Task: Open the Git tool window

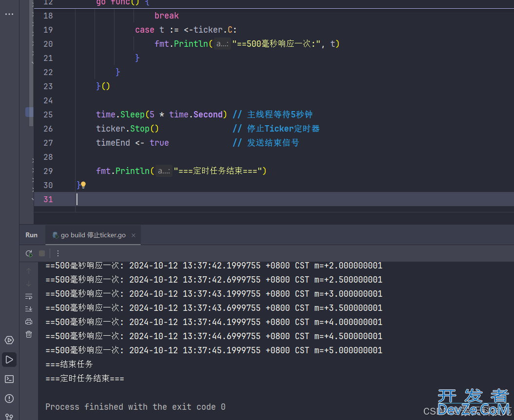Action: click(x=9, y=417)
